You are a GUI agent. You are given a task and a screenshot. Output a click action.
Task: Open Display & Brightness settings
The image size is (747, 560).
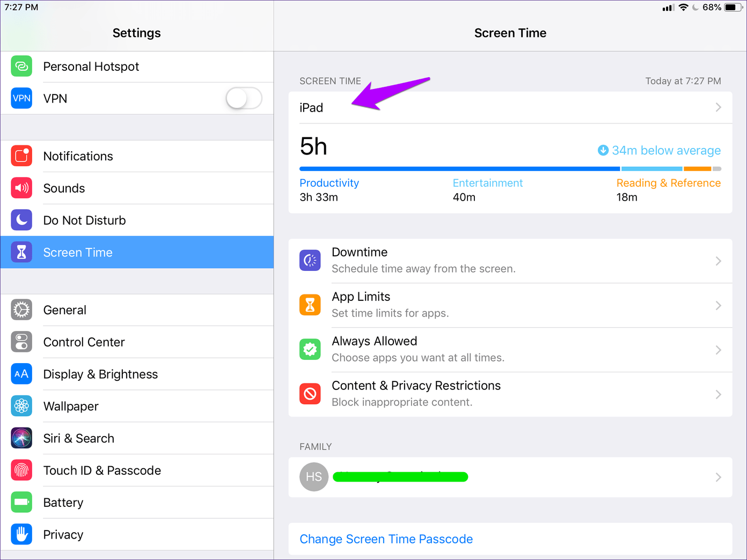point(100,374)
